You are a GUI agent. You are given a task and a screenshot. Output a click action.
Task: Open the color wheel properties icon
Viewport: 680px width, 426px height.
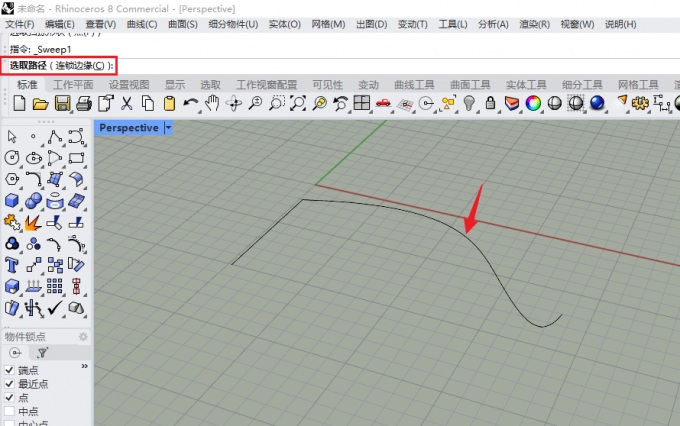tap(533, 103)
